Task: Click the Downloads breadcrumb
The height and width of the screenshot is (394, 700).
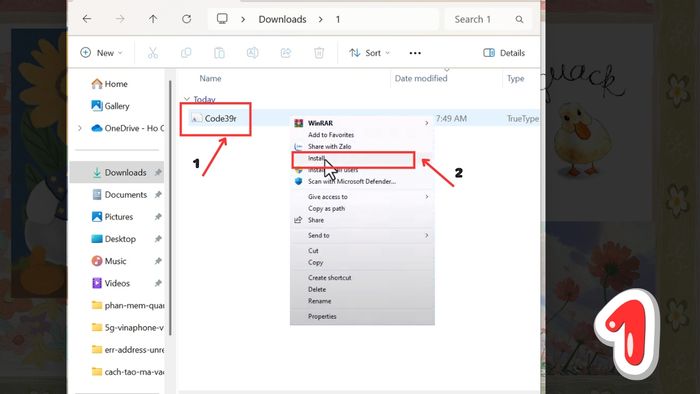Action: pyautogui.click(x=282, y=19)
